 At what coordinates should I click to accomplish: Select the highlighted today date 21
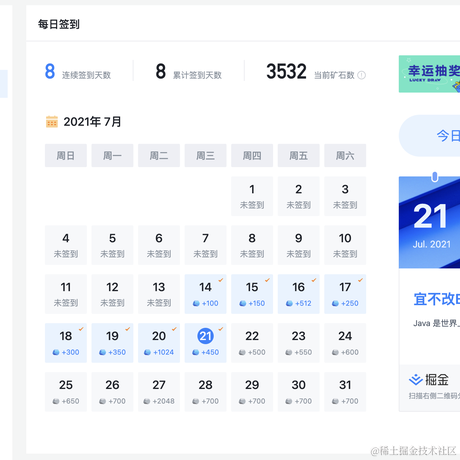click(205, 336)
